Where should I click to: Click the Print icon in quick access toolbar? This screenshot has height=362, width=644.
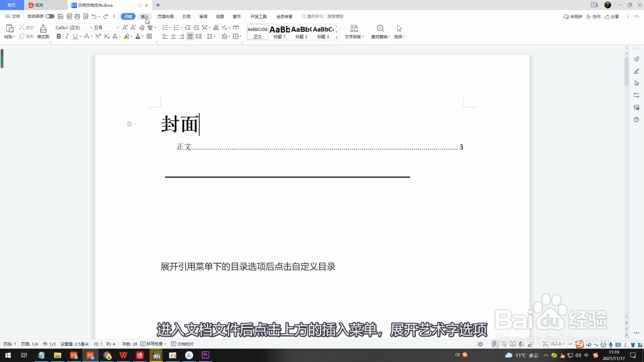coord(77,16)
